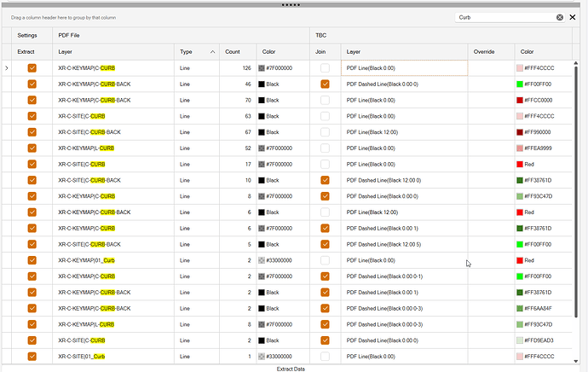This screenshot has width=588, height=372.
Task: Enable Join checkbox in the row with count 70
Action: [x=324, y=100]
